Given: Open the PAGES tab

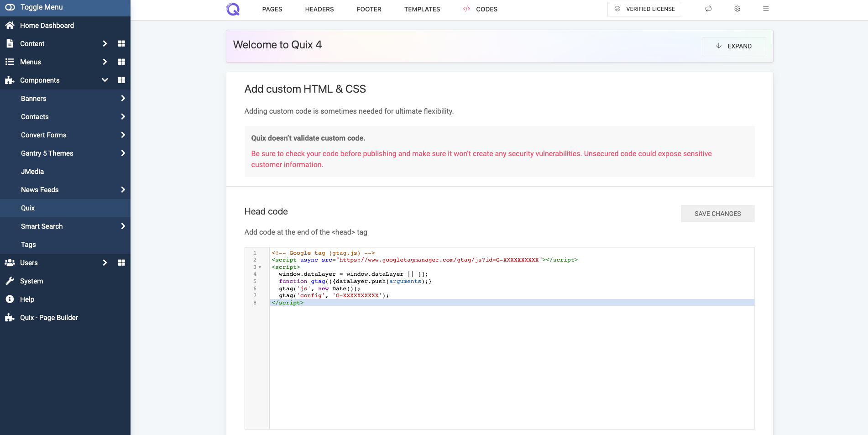Looking at the screenshot, I should pos(272,9).
